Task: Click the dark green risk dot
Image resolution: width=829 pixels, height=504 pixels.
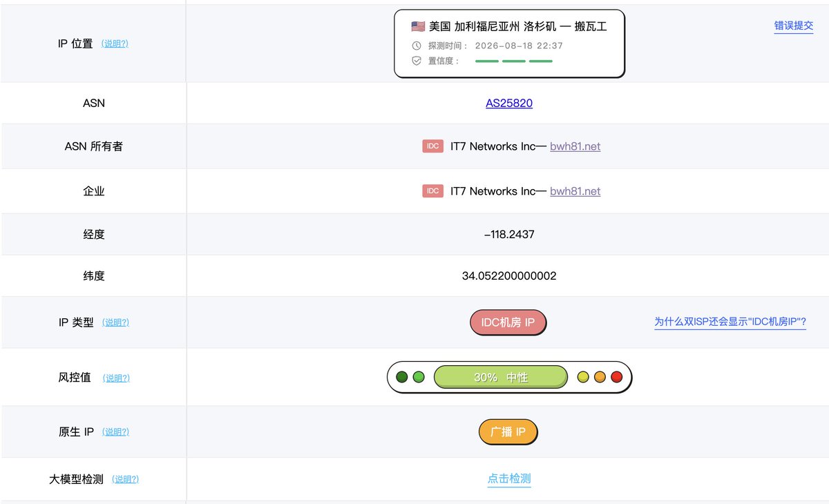Action: click(x=402, y=377)
